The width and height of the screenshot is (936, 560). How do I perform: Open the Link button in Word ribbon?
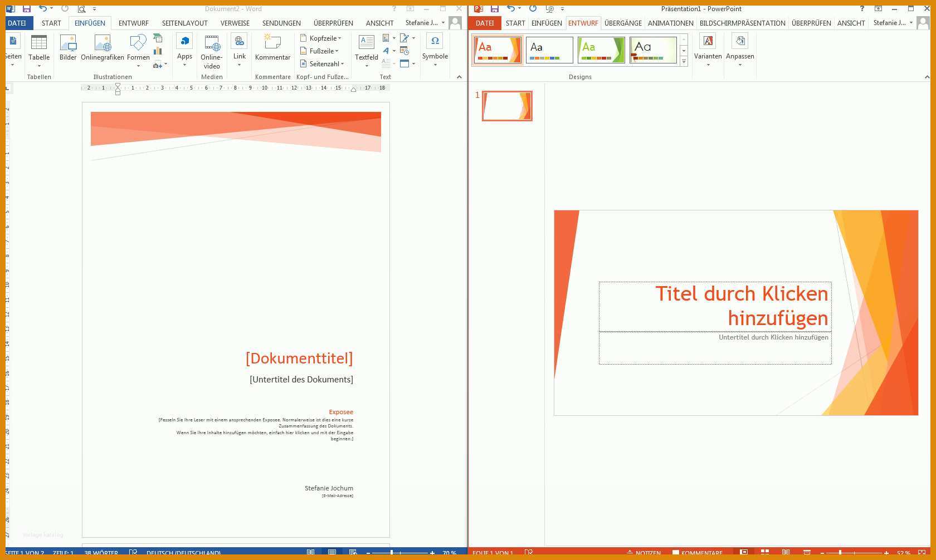pyautogui.click(x=240, y=50)
